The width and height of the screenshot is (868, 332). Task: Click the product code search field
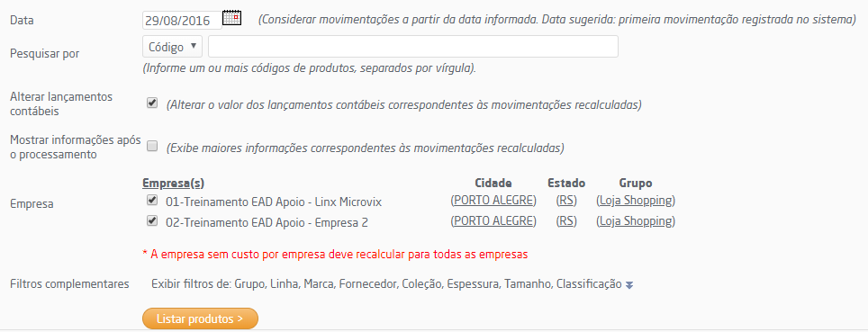point(413,47)
